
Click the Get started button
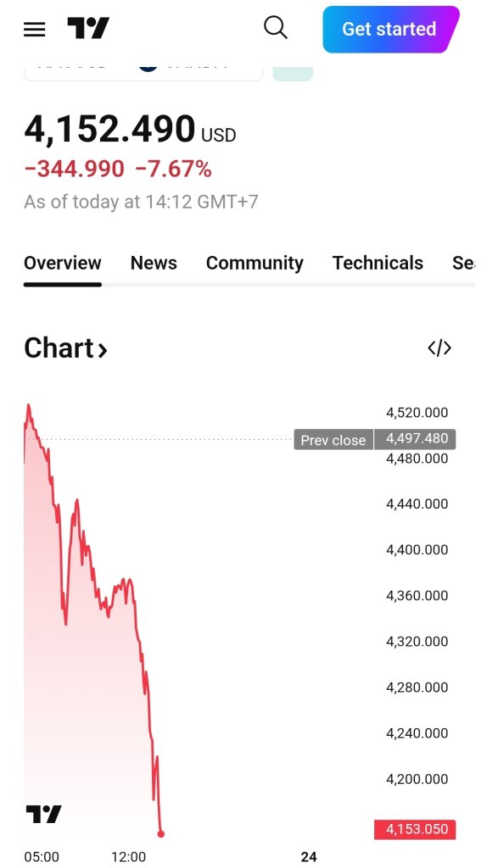[390, 30]
